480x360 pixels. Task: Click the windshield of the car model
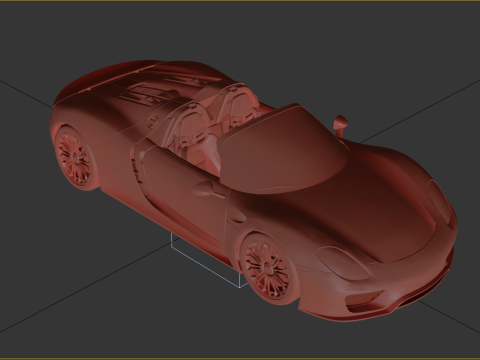coord(283,148)
